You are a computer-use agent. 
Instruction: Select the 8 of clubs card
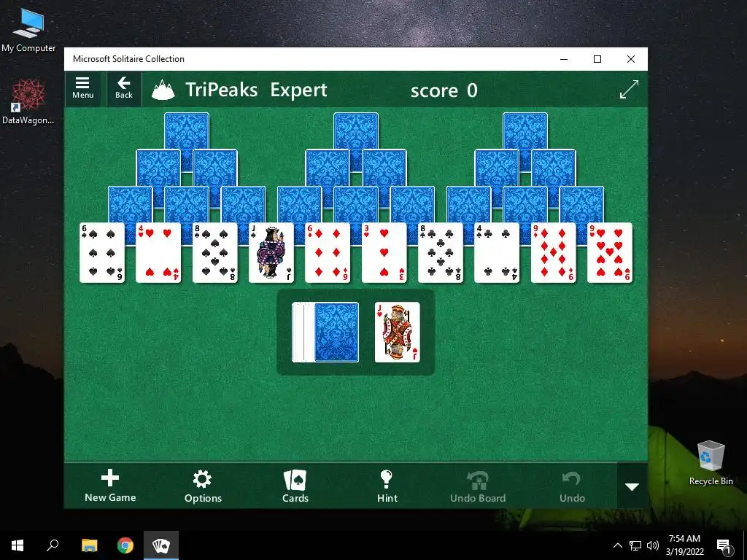click(x=441, y=252)
